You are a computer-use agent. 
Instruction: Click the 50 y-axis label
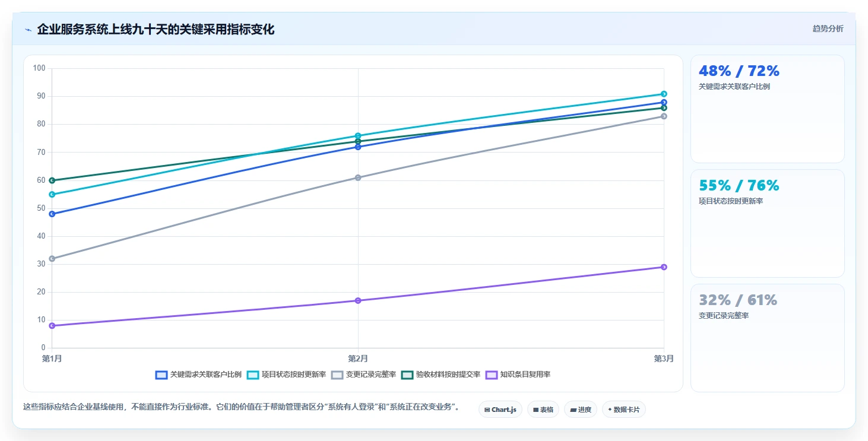point(42,208)
